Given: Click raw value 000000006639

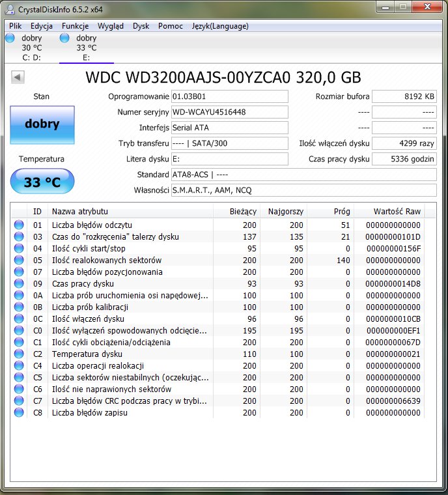Looking at the screenshot, I should [393, 401].
